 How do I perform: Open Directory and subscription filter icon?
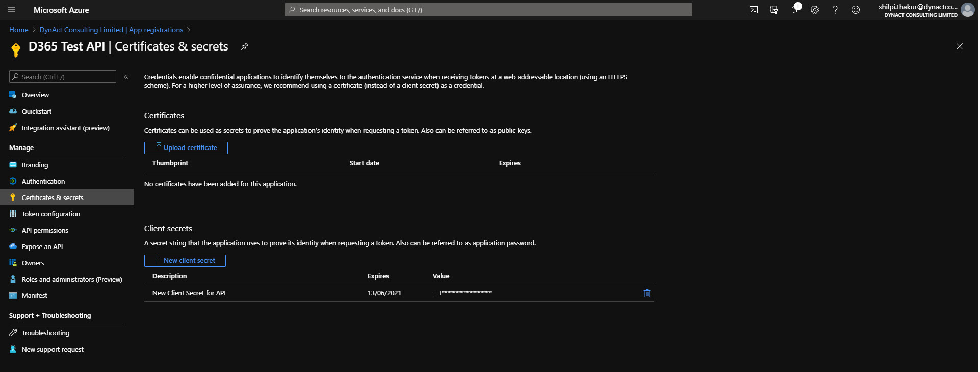[x=774, y=10]
